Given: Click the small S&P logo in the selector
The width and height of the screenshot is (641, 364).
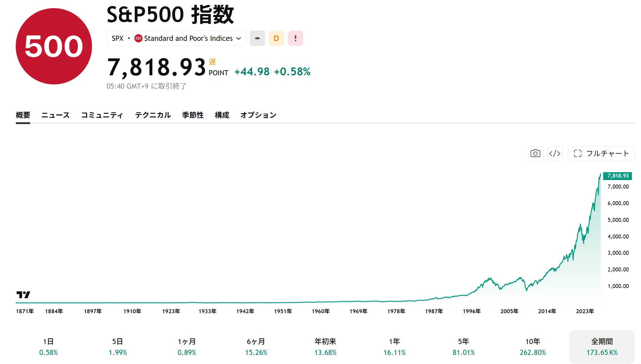Looking at the screenshot, I should click(138, 38).
